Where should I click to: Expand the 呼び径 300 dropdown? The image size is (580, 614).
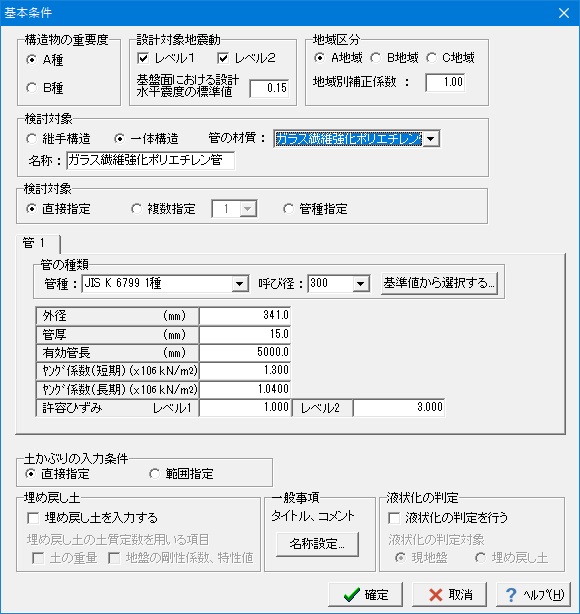(361, 283)
